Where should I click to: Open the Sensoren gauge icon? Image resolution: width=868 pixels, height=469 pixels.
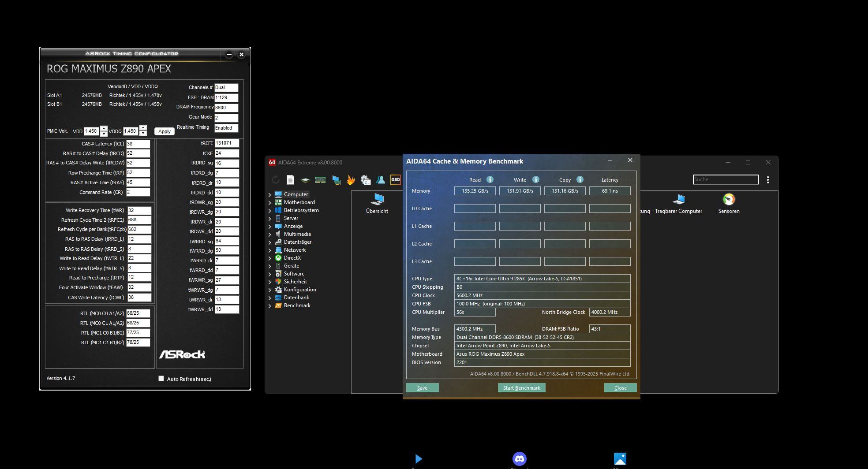pos(729,200)
